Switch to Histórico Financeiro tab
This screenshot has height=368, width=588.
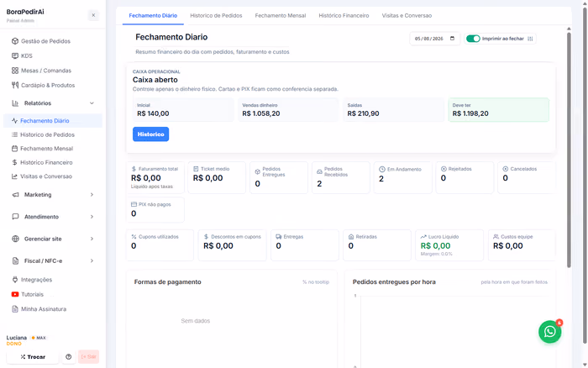(344, 16)
